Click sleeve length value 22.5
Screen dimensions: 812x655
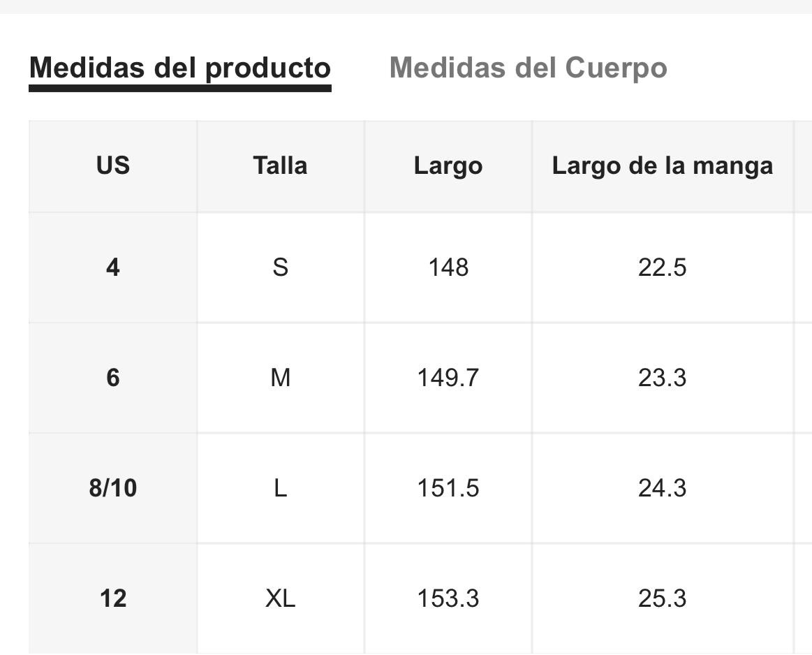663,267
